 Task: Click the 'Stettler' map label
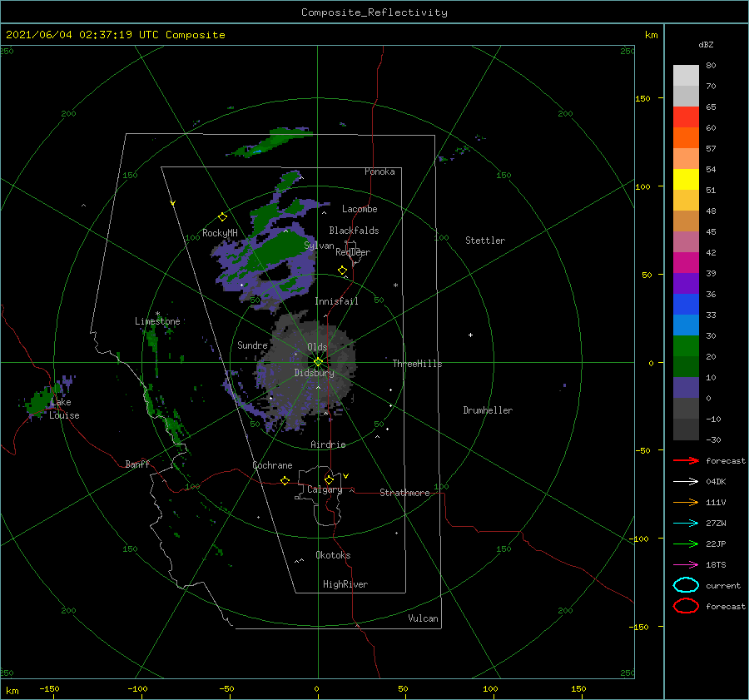(x=485, y=241)
